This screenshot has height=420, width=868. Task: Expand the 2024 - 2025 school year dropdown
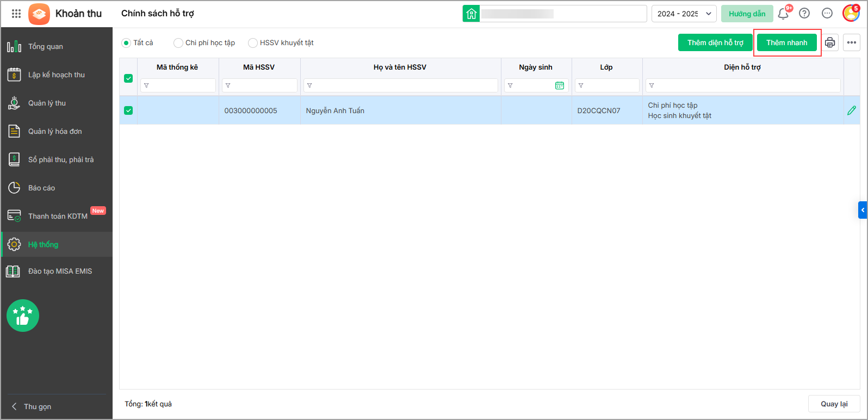click(684, 14)
